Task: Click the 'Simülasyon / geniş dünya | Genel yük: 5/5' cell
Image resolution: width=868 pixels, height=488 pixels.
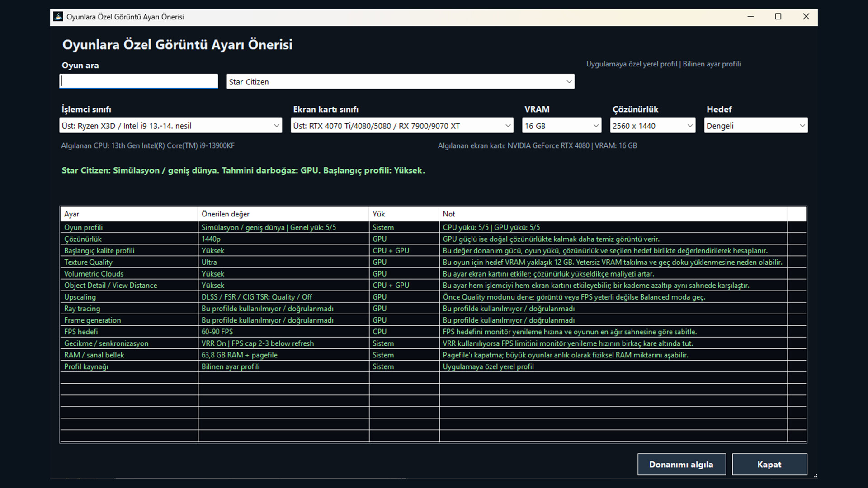Action: (x=283, y=227)
